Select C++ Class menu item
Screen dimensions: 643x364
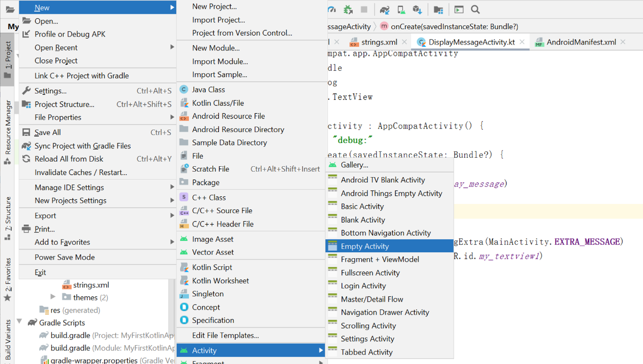coord(251,197)
